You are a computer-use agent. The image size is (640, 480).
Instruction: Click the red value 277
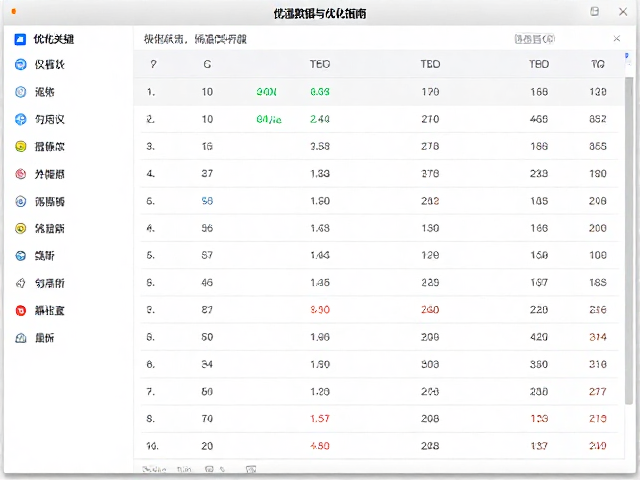coord(598,391)
